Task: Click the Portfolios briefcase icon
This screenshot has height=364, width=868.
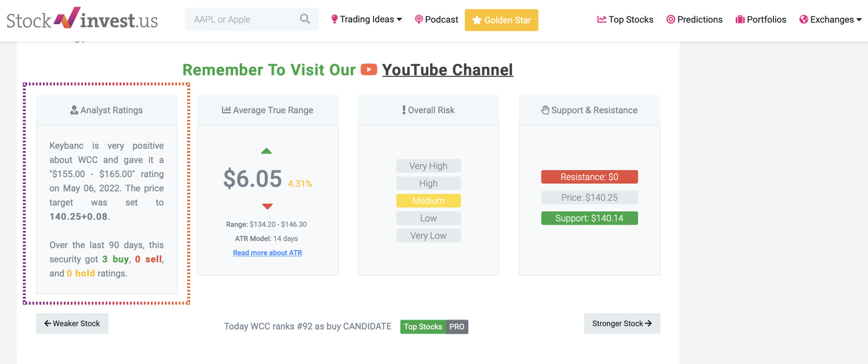Action: point(740,20)
